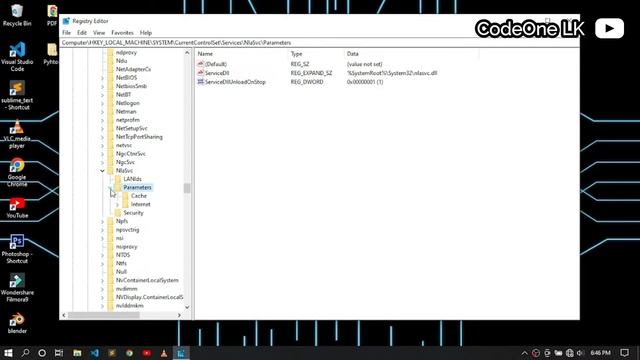The height and width of the screenshot is (360, 640).
Task: Click the (value not set) data cell
Action: (x=364, y=64)
